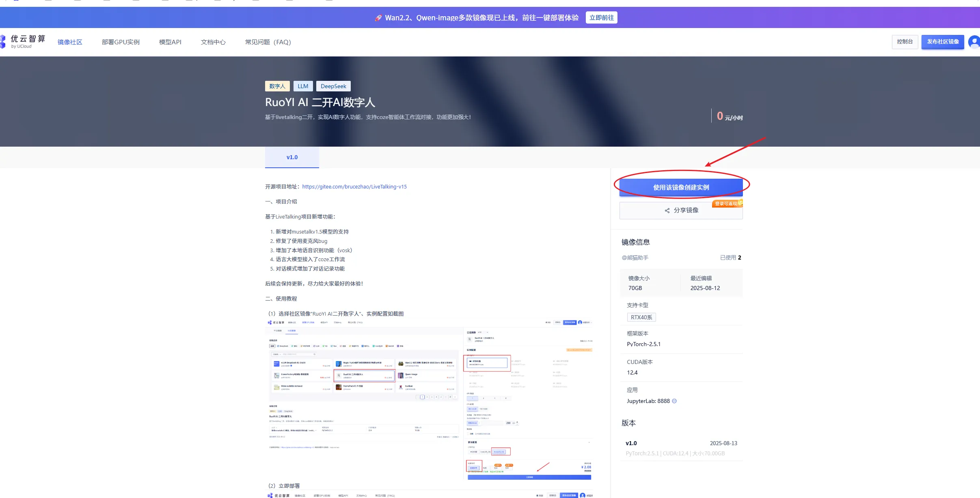
Task: Click list item 修复了使用麦克风bug
Action: point(301,241)
